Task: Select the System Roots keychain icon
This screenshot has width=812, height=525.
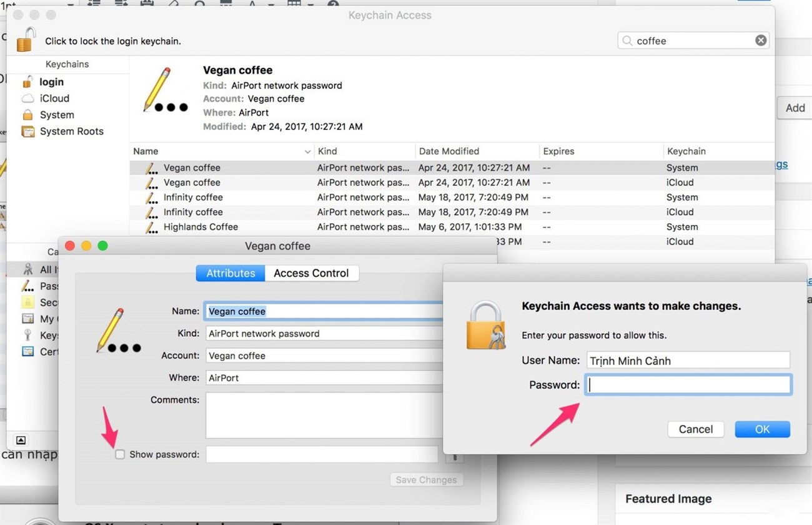Action: tap(27, 131)
